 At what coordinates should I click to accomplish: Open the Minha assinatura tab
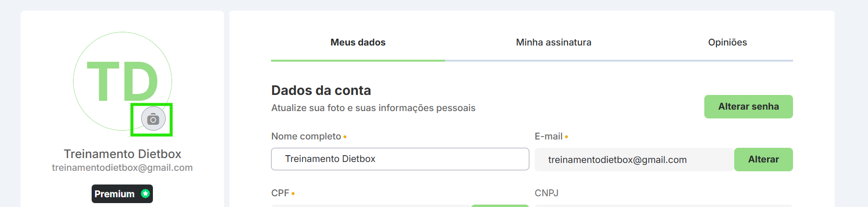[553, 43]
